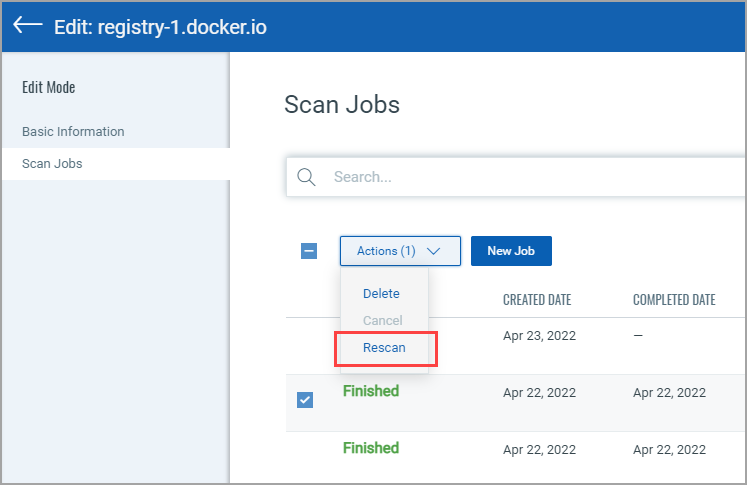The image size is (747, 485).
Task: Choose Delete from the Actions menu
Action: [381, 294]
